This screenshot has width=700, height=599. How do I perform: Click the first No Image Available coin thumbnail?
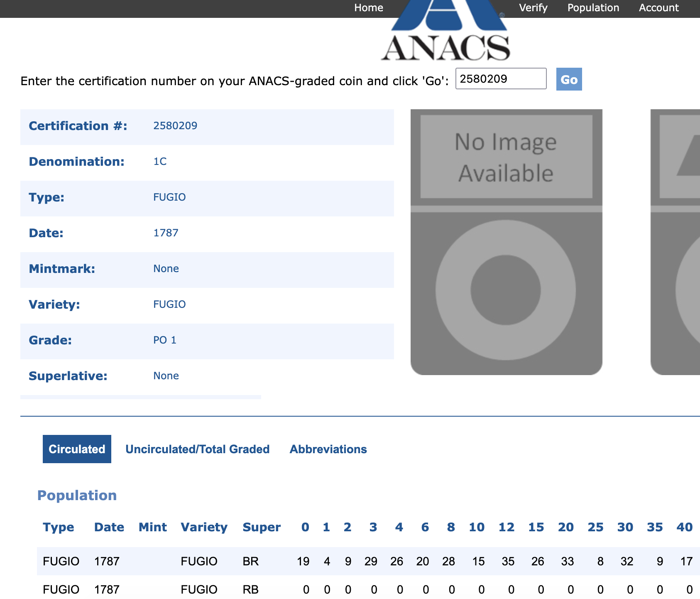507,242
